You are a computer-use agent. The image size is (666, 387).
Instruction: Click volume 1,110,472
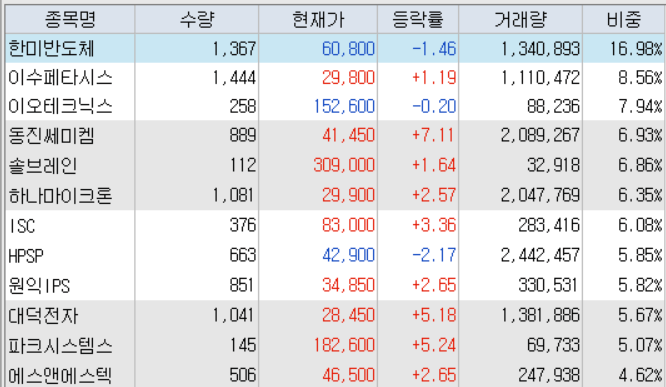540,78
